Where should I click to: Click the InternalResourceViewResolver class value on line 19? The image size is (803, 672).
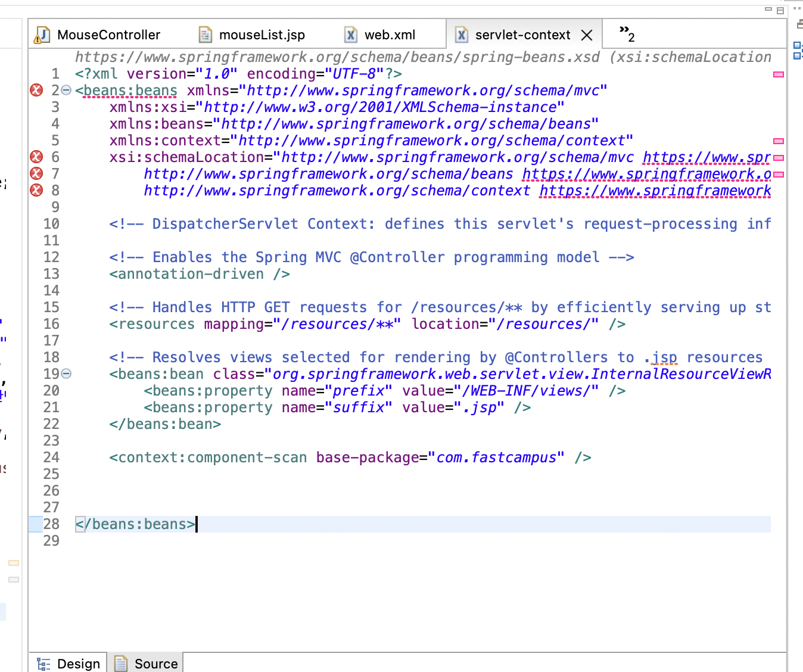point(522,374)
